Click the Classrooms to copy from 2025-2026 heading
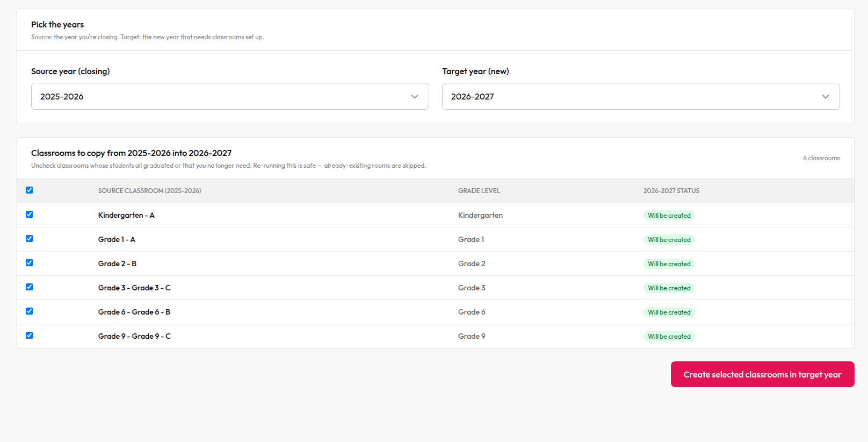The height and width of the screenshot is (442, 868). click(x=132, y=153)
